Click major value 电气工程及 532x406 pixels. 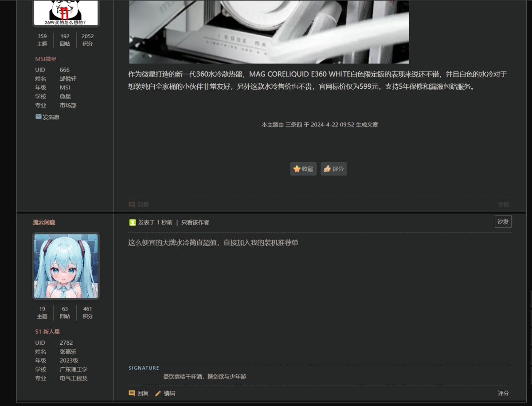click(74, 378)
